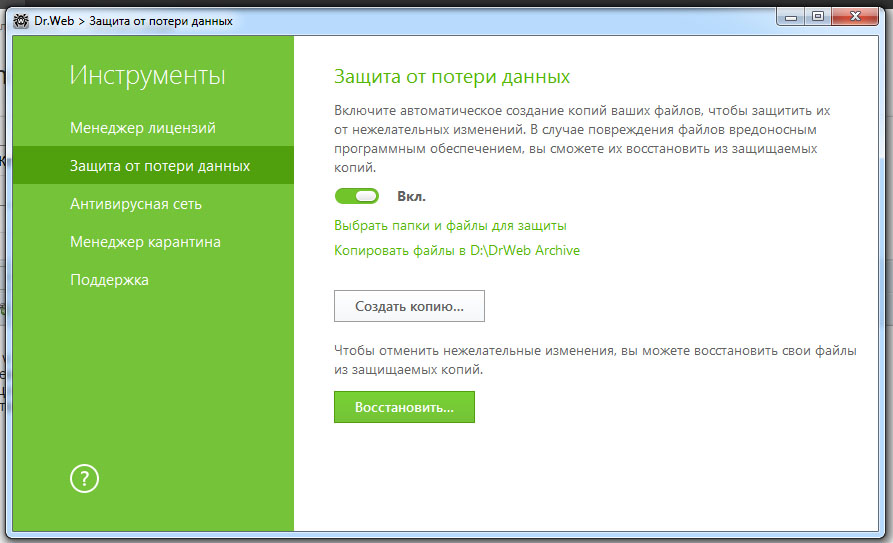Open 'Менеджер лицензий' in the sidebar
Viewport: 893px width, 543px height.
coord(143,128)
